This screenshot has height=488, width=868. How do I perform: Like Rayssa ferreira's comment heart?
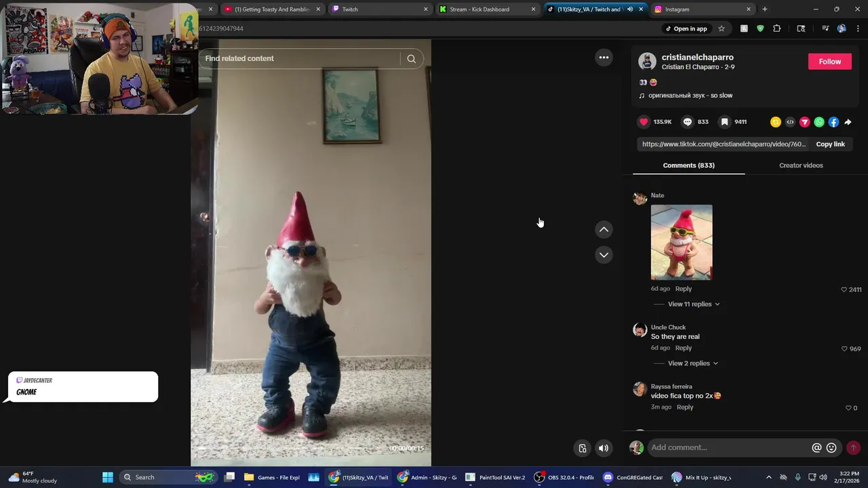[x=848, y=408]
